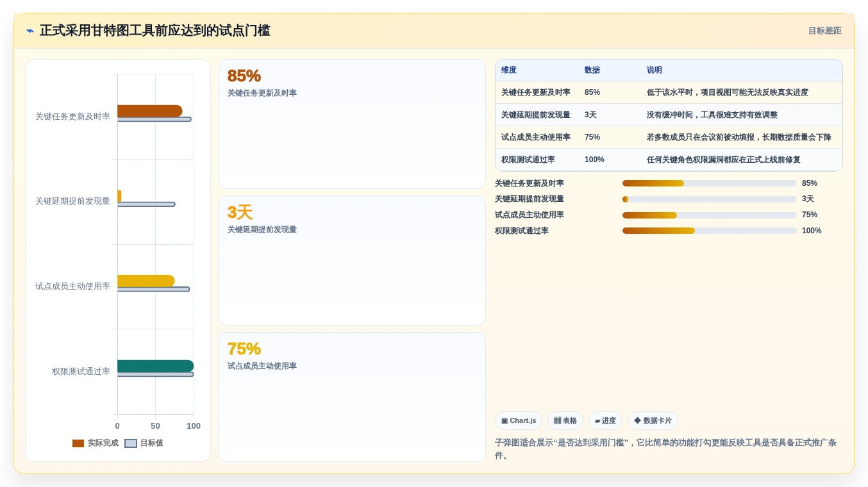Click table cell 试点成员主动使用率
The image size is (868, 487).
click(536, 137)
